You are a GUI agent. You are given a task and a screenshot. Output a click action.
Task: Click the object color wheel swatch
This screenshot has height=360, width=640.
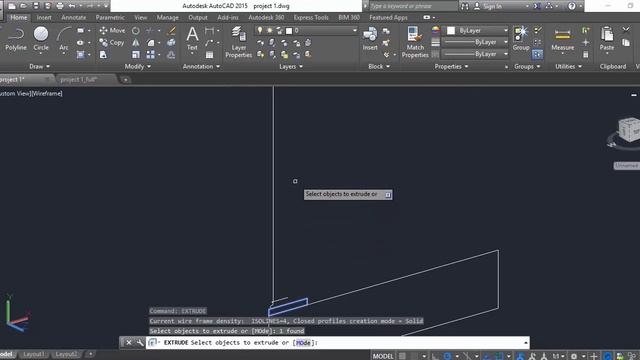[436, 31]
